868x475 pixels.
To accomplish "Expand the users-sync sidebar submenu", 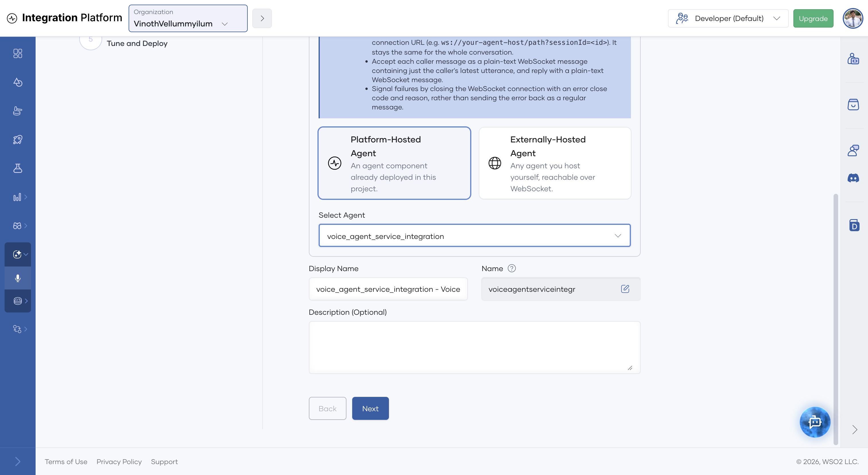I will 20,329.
